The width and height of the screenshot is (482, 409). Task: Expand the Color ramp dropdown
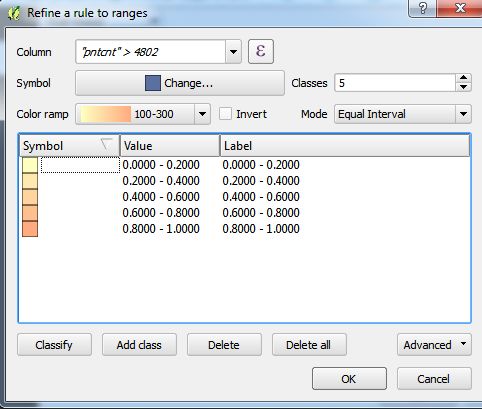202,114
